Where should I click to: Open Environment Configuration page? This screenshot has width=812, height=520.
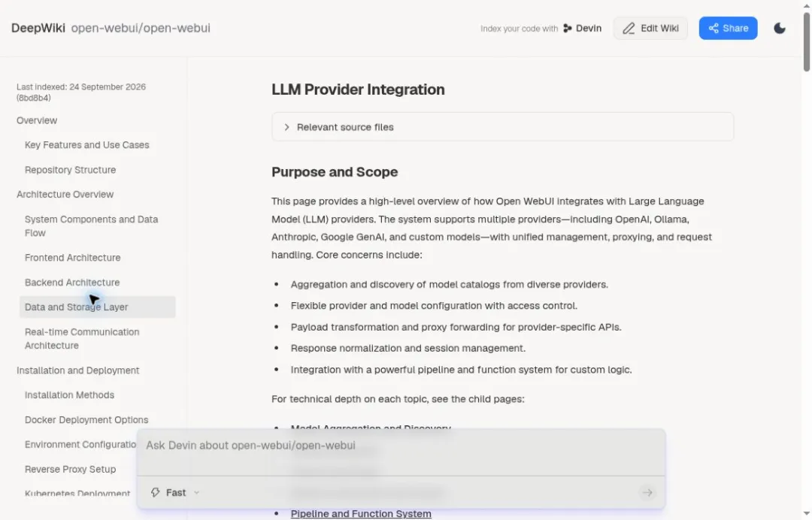[x=80, y=444]
